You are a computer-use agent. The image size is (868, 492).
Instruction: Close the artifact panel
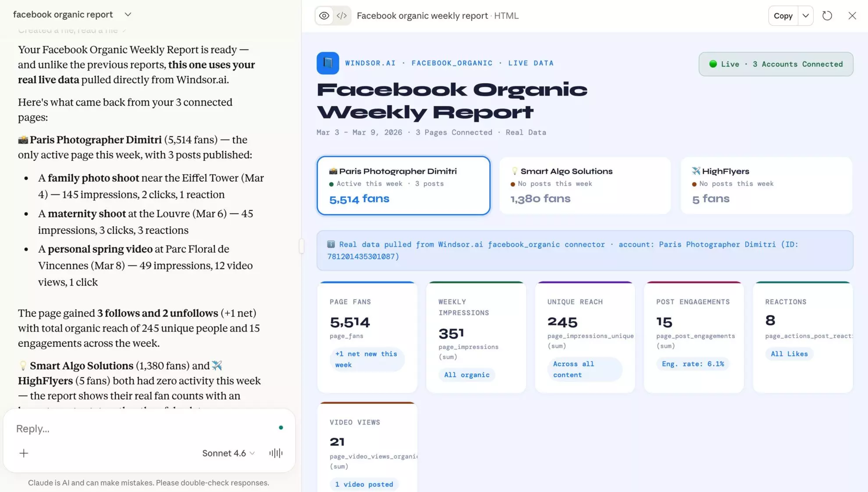(852, 16)
